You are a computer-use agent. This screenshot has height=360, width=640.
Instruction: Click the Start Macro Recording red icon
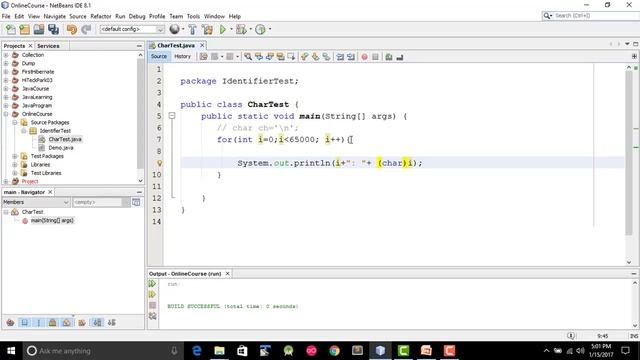(x=364, y=57)
